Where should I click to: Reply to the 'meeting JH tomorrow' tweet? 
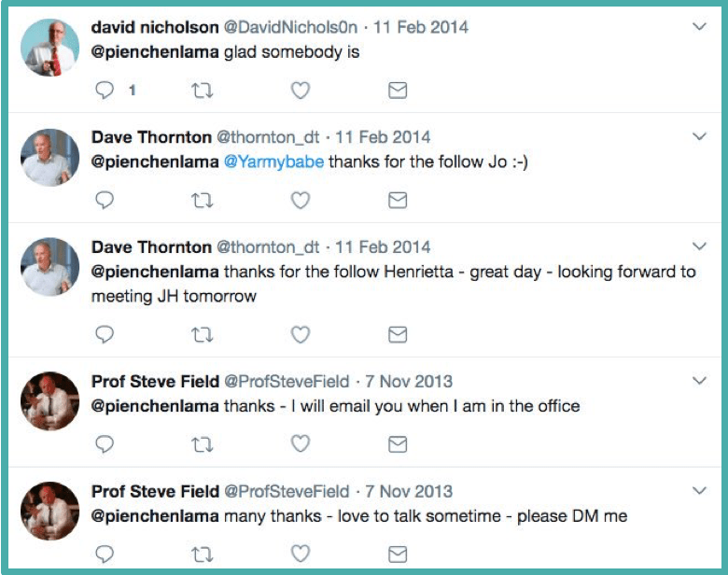[x=105, y=334]
